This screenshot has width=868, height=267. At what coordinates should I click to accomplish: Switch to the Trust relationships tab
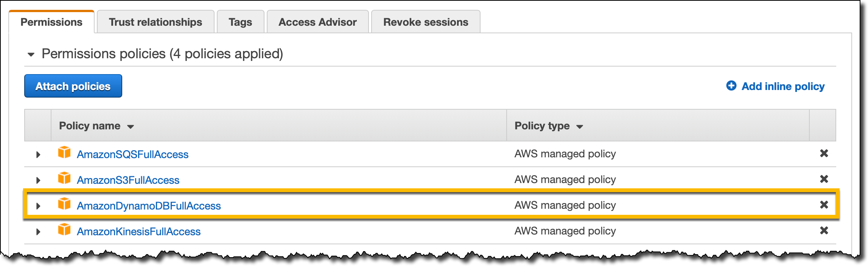pos(156,22)
